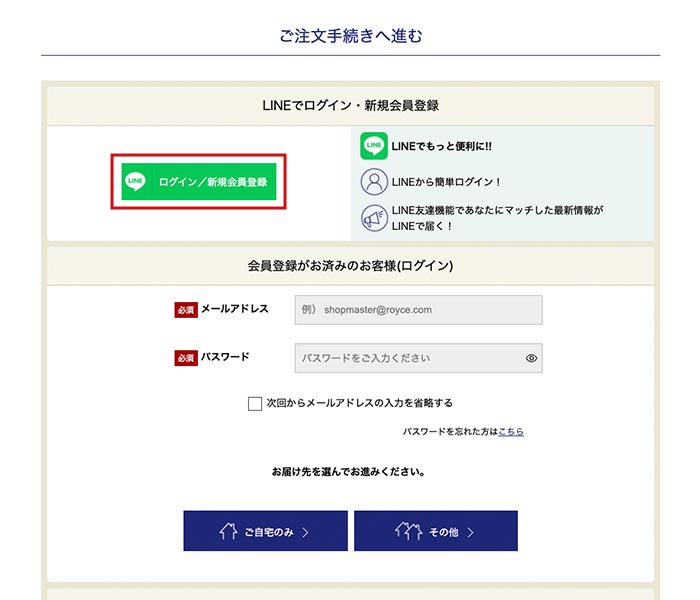The height and width of the screenshot is (600, 700).
Task: Click the LINE speech bubble icon in green button
Action: tap(135, 181)
